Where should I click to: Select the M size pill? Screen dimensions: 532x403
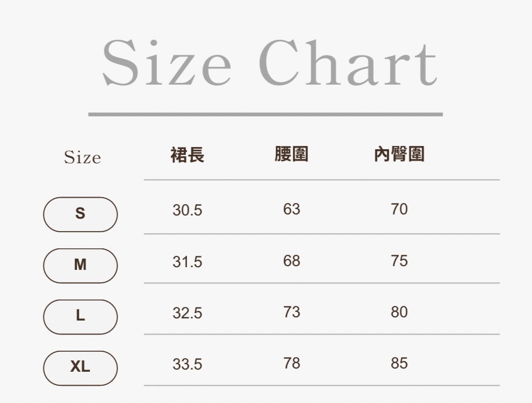click(x=80, y=265)
